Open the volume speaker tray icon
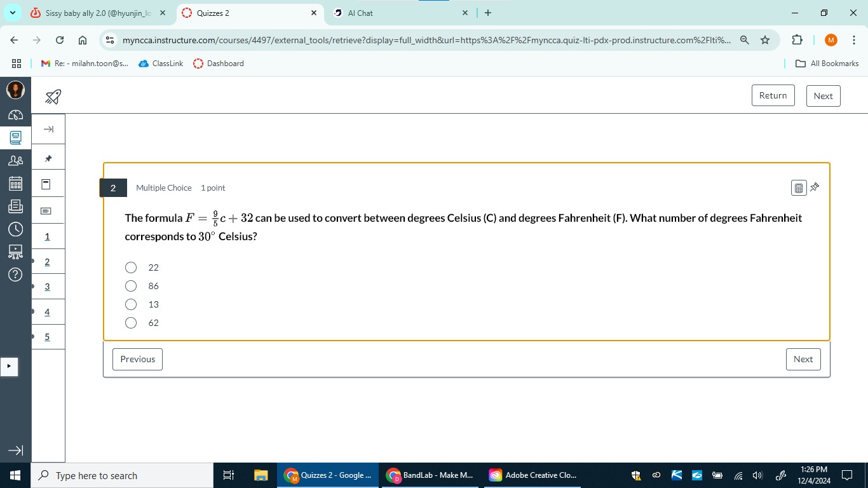This screenshot has width=868, height=488. tap(757, 475)
